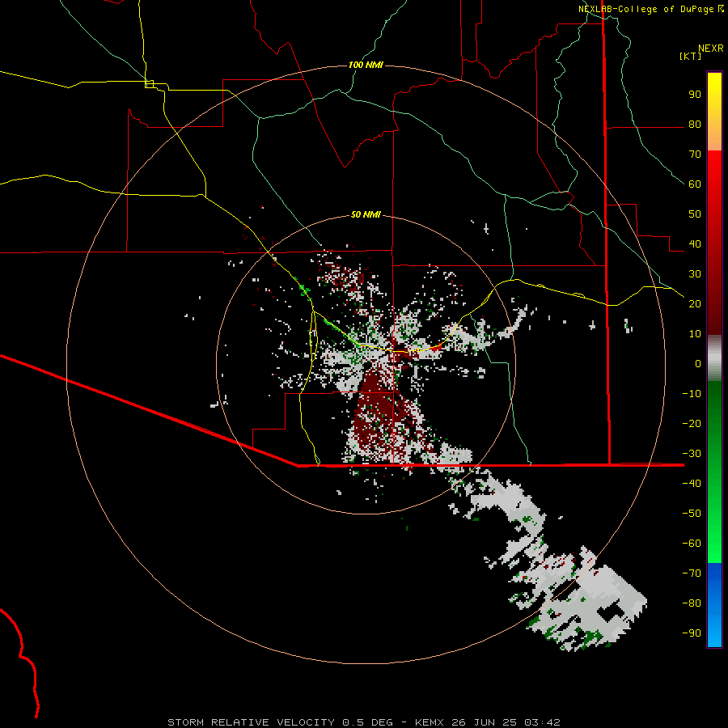Click the '100 NMI' range ring label
Viewport: 728px width, 728px height.
point(366,65)
